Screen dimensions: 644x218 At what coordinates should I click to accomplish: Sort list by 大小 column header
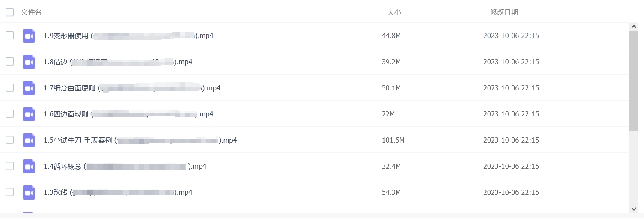394,12
